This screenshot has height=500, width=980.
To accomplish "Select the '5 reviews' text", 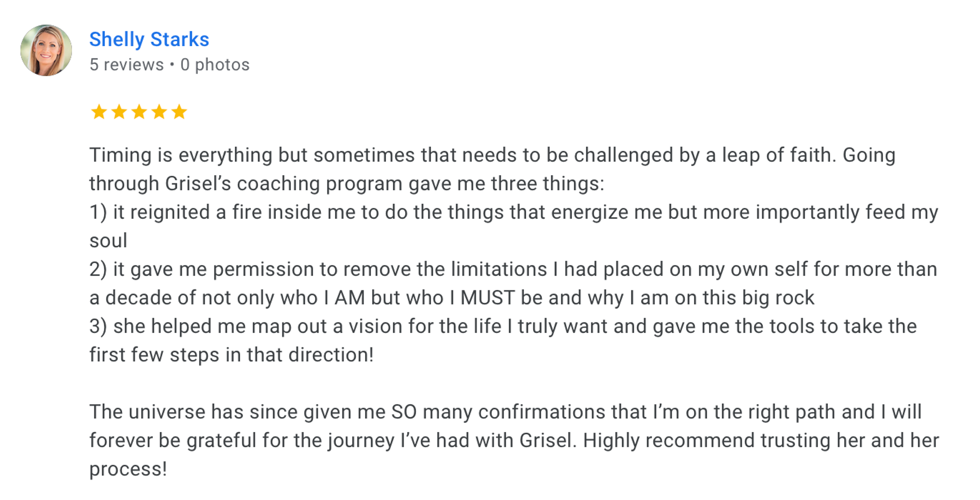I will coord(126,65).
